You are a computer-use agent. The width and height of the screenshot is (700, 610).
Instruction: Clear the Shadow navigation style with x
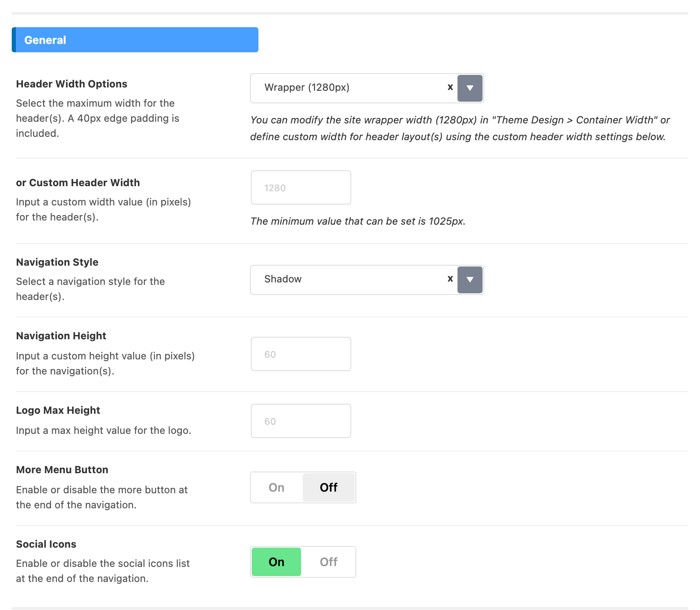coord(450,279)
